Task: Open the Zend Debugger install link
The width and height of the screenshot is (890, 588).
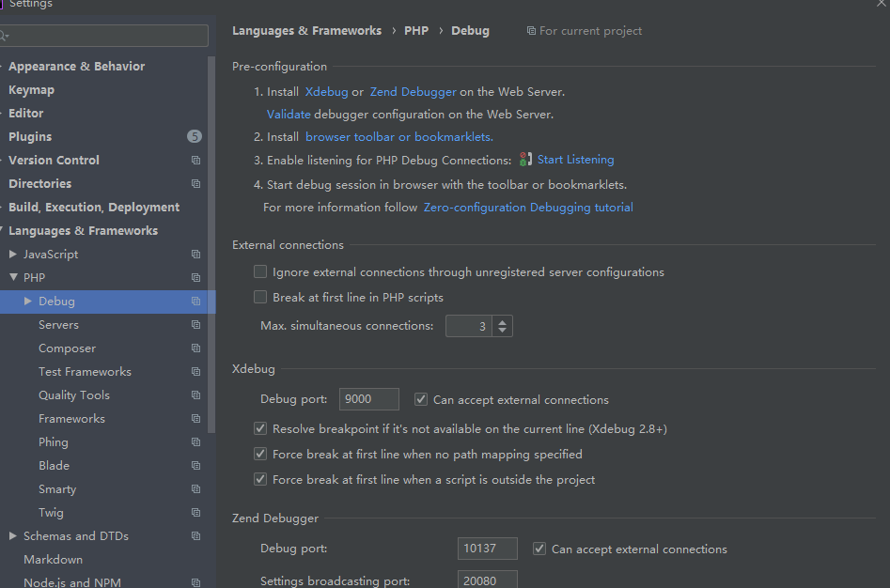Action: coord(413,92)
